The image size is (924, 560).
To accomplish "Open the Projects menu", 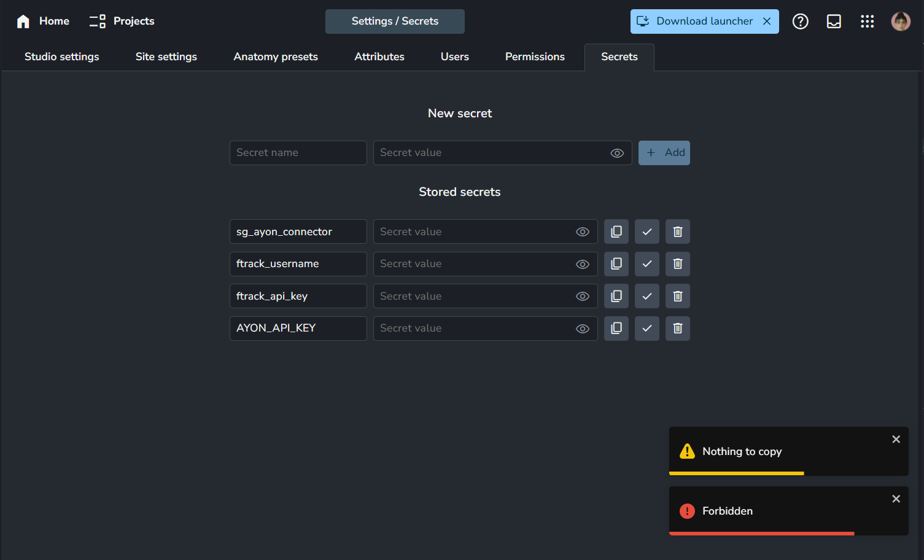I will click(122, 21).
